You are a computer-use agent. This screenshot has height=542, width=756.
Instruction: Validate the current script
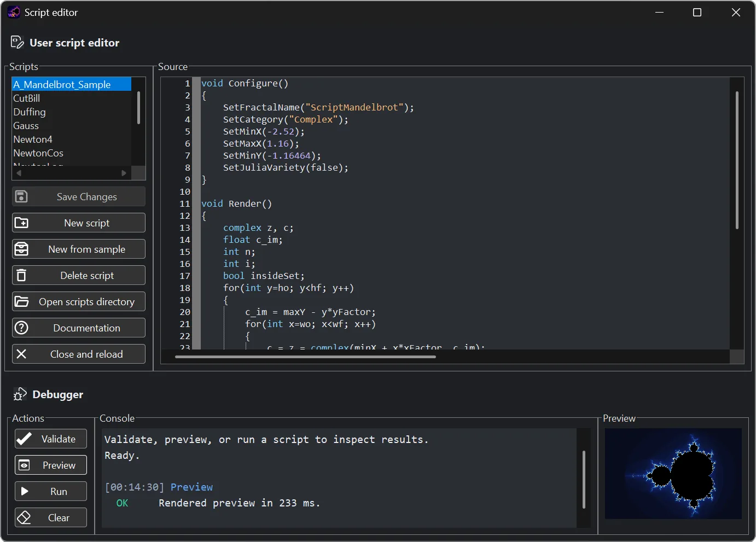[51, 439]
